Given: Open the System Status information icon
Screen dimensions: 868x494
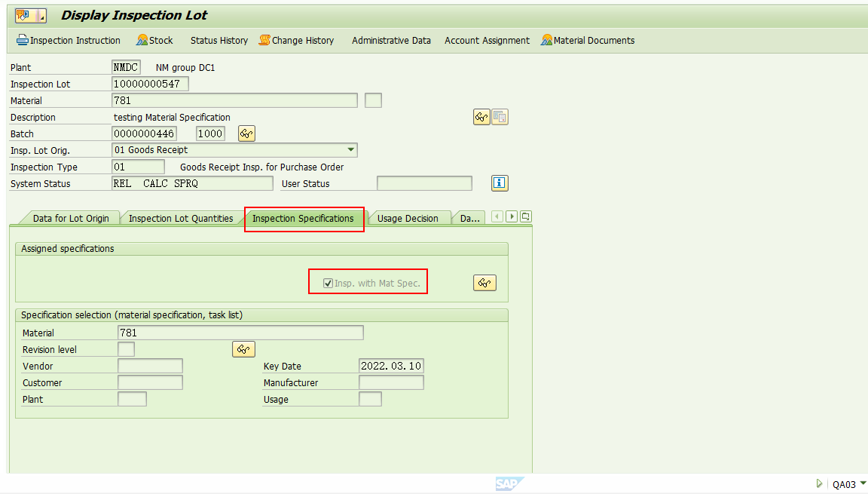Looking at the screenshot, I should (x=500, y=183).
